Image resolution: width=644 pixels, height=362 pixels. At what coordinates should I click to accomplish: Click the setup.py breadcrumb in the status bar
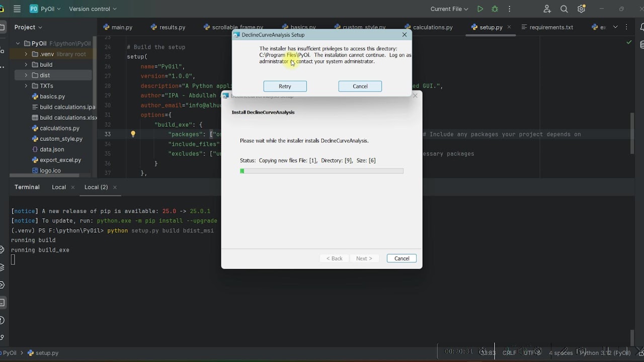(43, 353)
